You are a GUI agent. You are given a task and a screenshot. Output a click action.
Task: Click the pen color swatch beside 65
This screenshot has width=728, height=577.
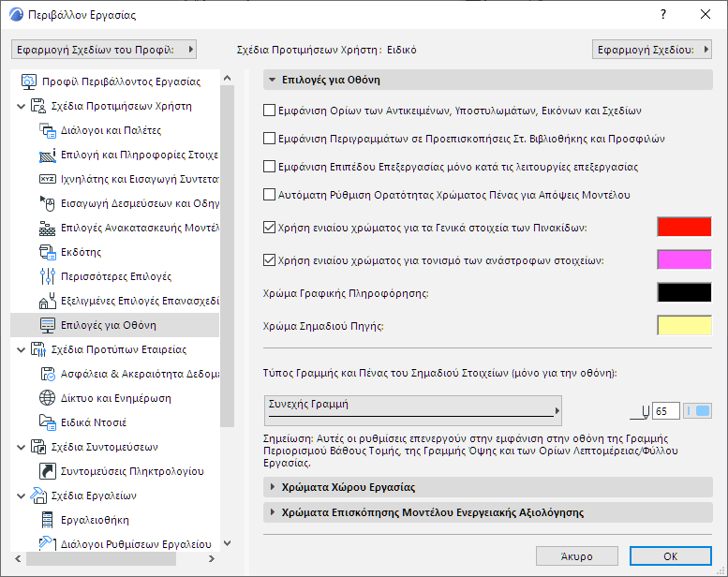click(698, 411)
